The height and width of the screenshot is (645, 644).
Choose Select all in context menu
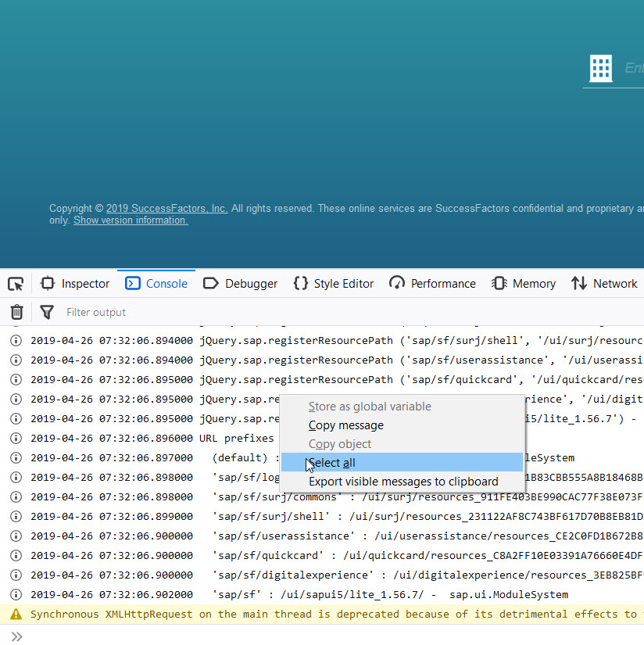click(402, 463)
